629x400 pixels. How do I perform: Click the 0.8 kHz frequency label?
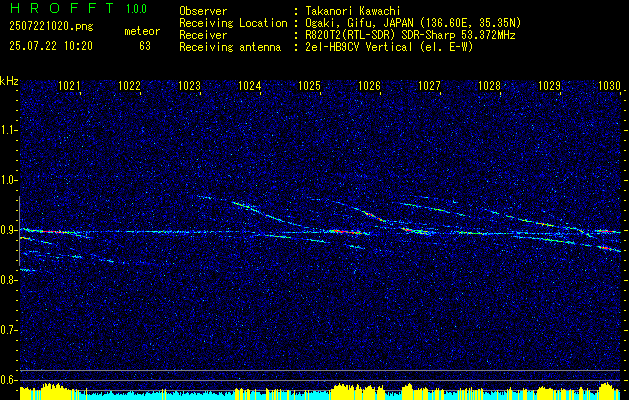pos(8,280)
